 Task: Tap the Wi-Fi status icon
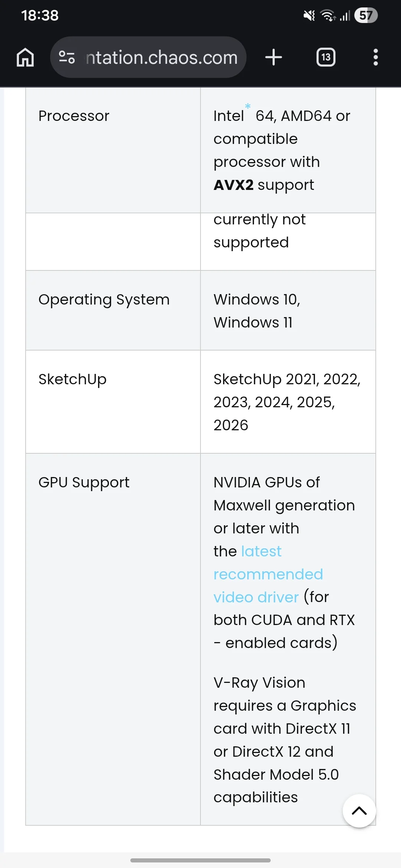(x=328, y=16)
